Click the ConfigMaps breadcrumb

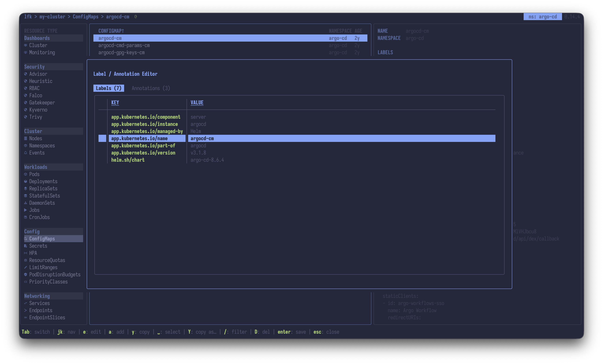tap(85, 17)
